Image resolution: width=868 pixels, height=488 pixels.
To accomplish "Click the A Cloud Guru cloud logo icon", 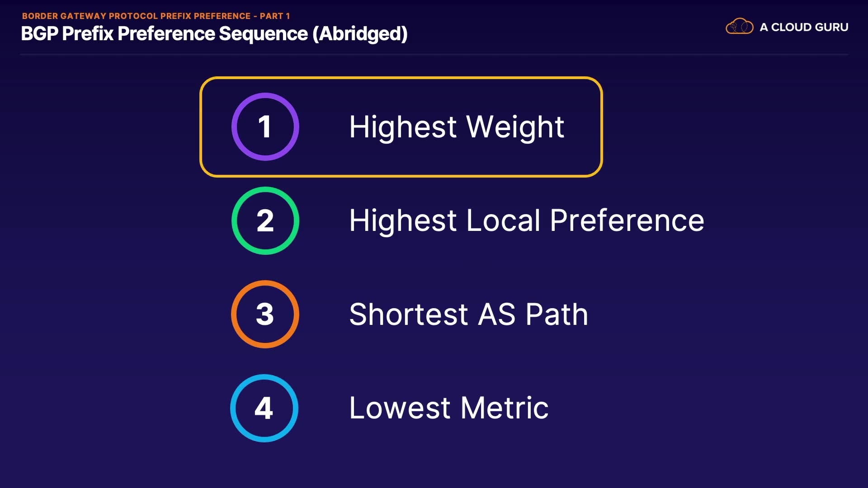I will tap(739, 27).
